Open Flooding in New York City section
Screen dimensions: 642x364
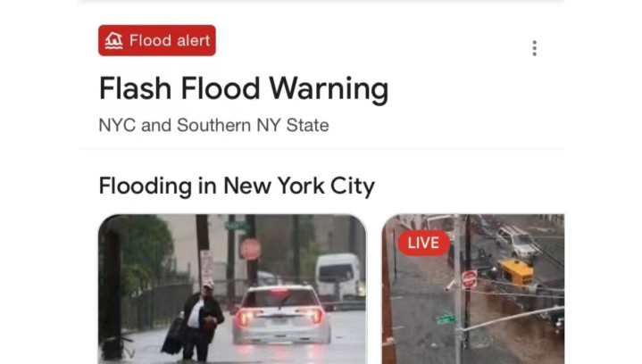pos(237,186)
